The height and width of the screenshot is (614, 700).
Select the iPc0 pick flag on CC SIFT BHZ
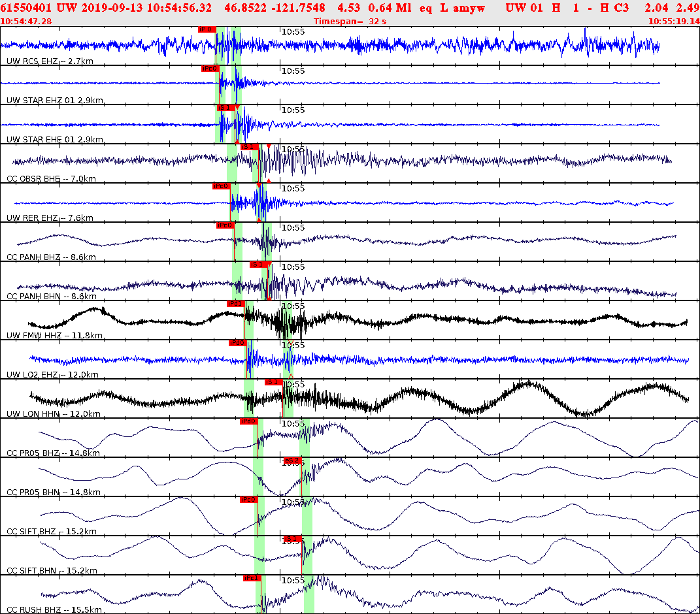tap(248, 499)
